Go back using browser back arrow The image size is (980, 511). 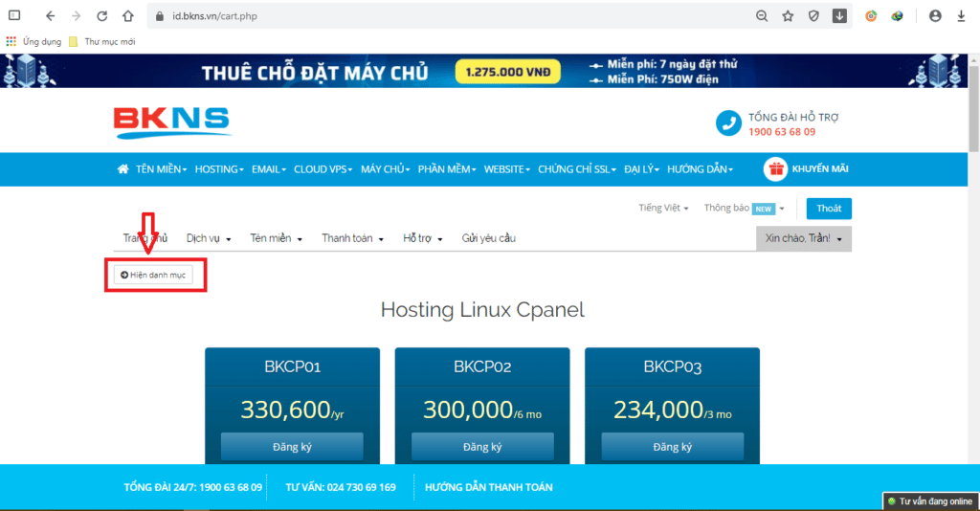click(50, 16)
